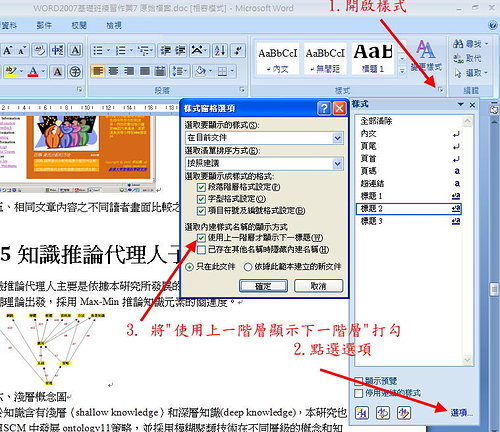Click the 選取 (Select) button
The height and width of the screenshot is (432, 500).
coord(470,73)
